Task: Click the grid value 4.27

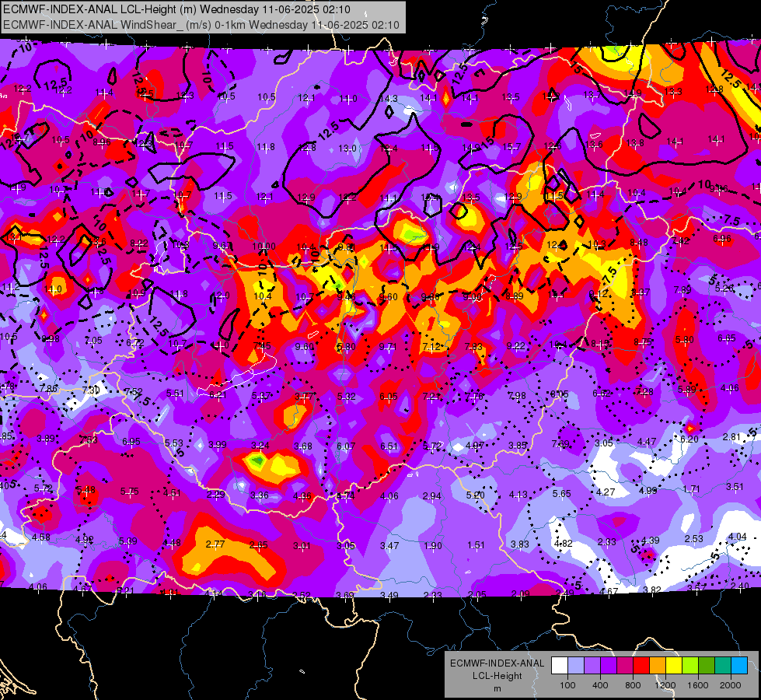Action: [606, 492]
